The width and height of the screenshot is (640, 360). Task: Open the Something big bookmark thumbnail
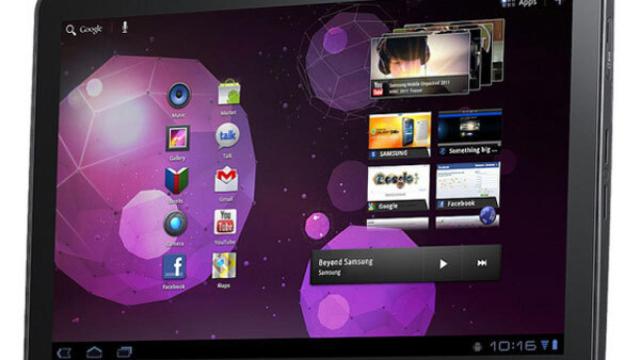tap(469, 133)
